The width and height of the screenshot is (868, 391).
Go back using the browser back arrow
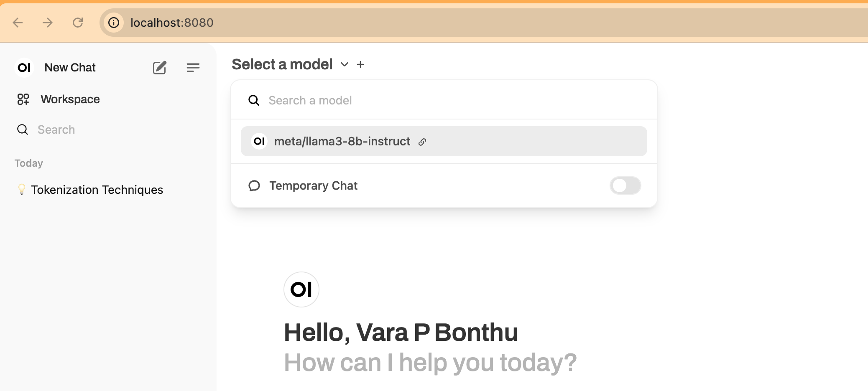(x=18, y=23)
